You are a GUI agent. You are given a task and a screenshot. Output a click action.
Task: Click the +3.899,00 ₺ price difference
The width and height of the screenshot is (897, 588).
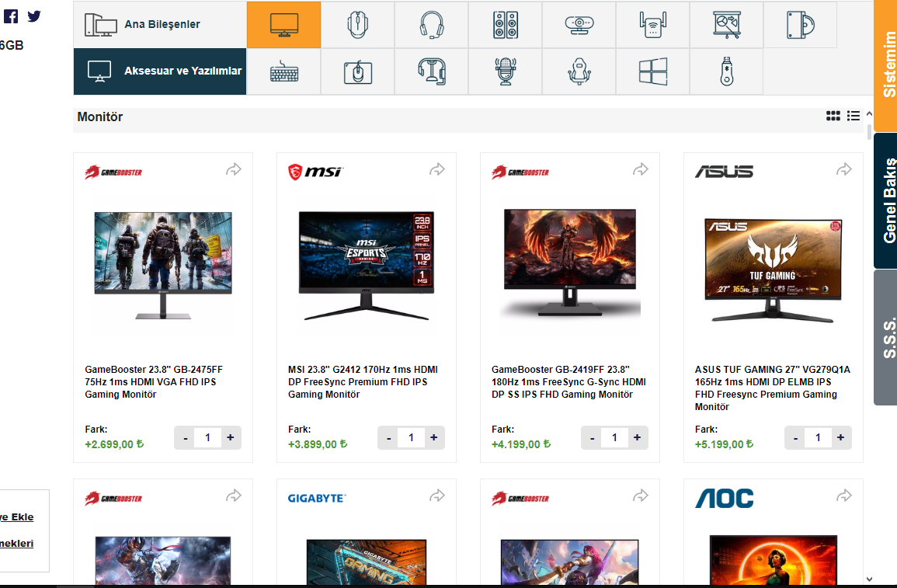pyautogui.click(x=318, y=444)
